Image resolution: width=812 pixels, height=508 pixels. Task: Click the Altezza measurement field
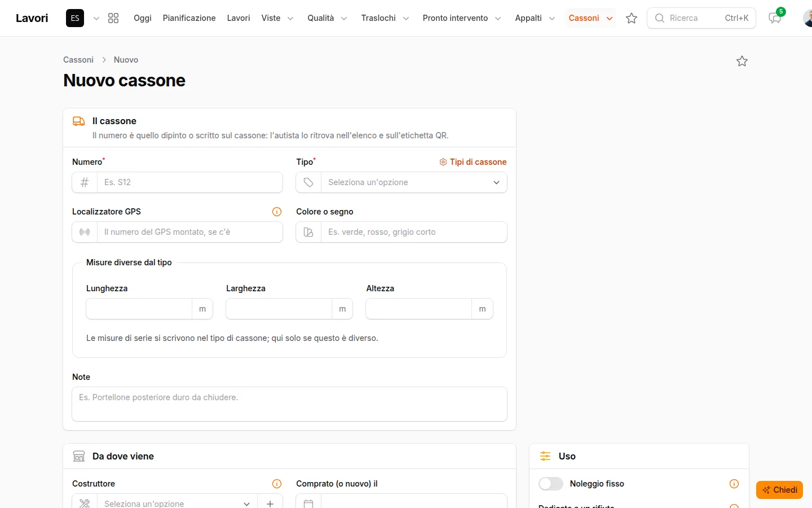(x=419, y=309)
